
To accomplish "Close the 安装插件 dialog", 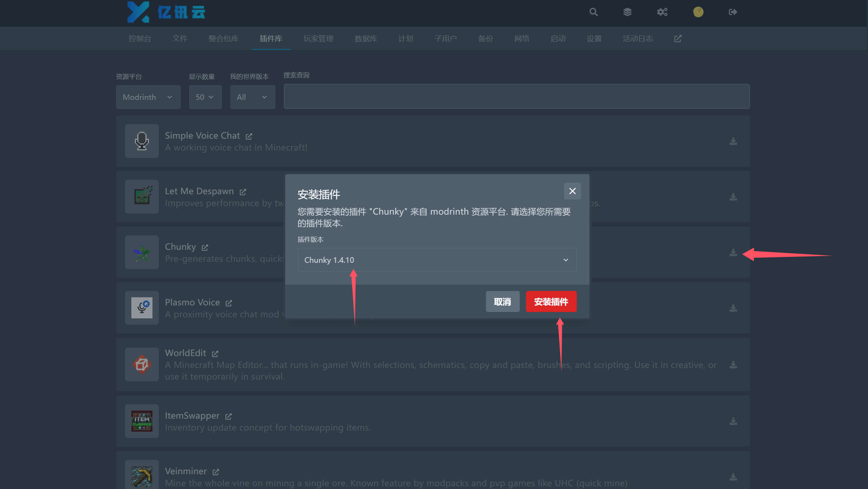I will (x=572, y=191).
